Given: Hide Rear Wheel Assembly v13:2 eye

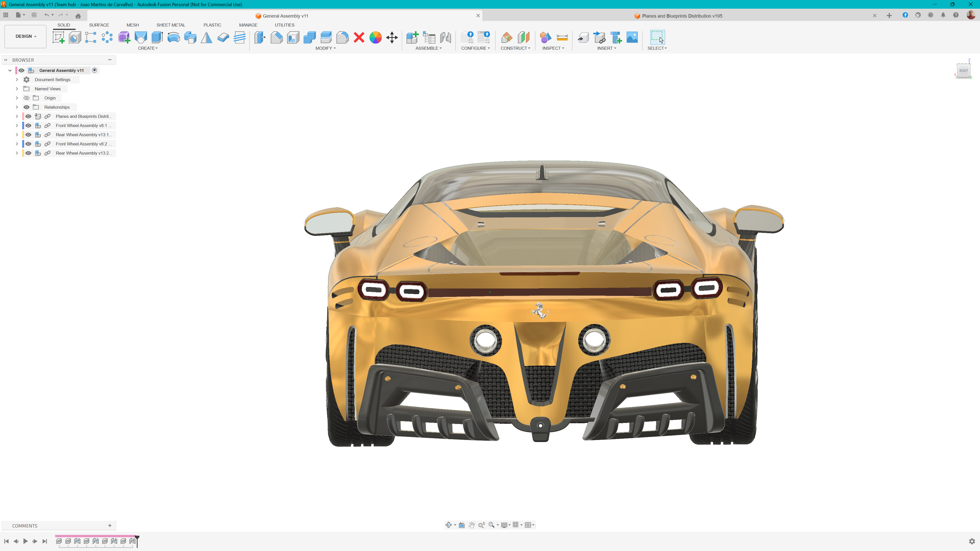Looking at the screenshot, I should tap(28, 153).
